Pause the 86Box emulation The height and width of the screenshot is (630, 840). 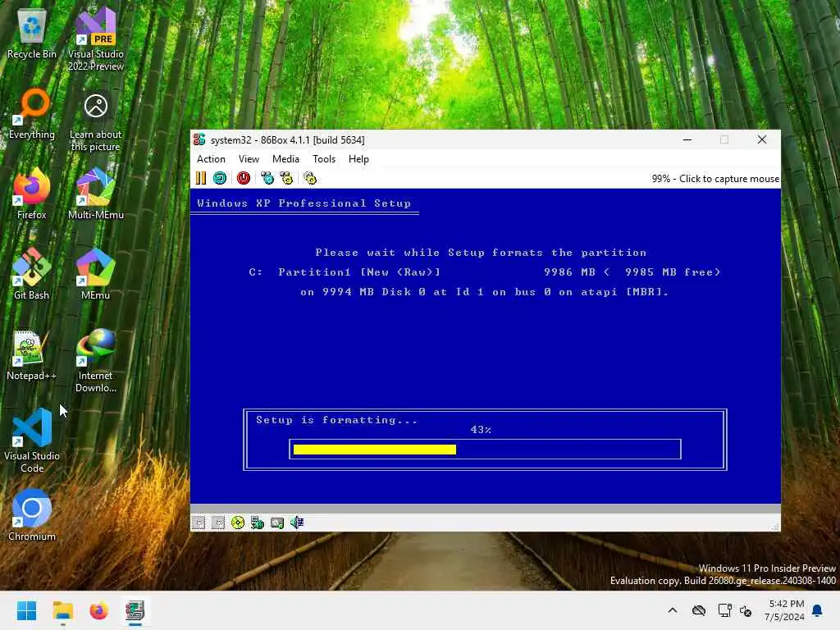tap(201, 178)
